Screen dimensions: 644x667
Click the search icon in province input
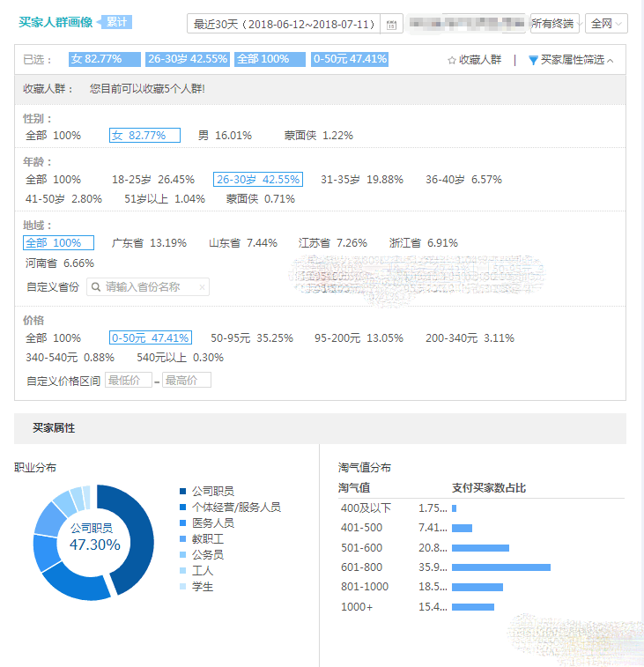coord(96,287)
